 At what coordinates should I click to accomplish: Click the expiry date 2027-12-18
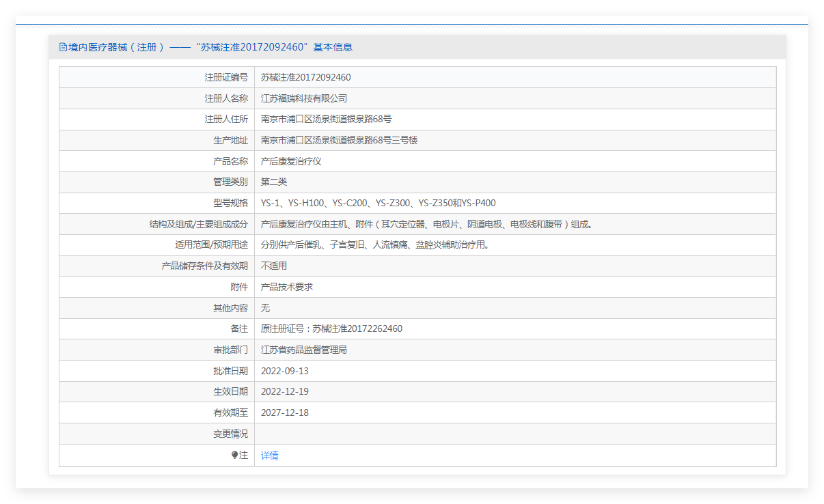285,412
